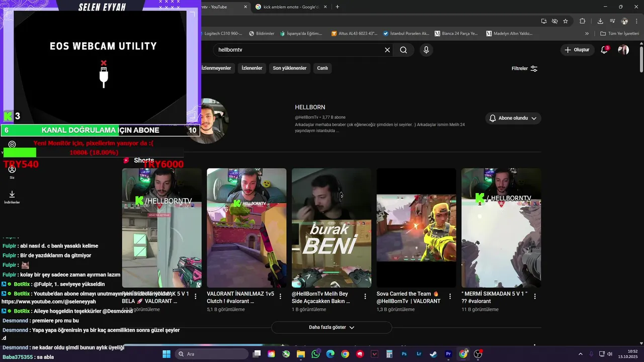Viewport: 644px width, 362px height.
Task: Open the Blanca 24 Parça bookmark
Action: point(456,34)
